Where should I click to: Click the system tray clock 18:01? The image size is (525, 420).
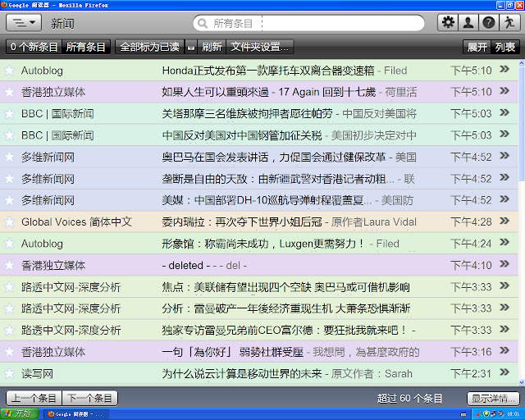click(513, 414)
